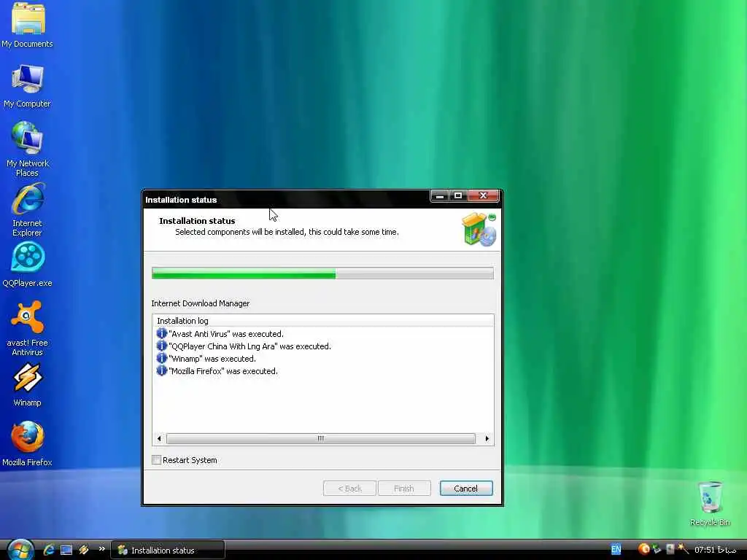Enable the Restart System checkbox
747x560 pixels.
click(x=156, y=459)
